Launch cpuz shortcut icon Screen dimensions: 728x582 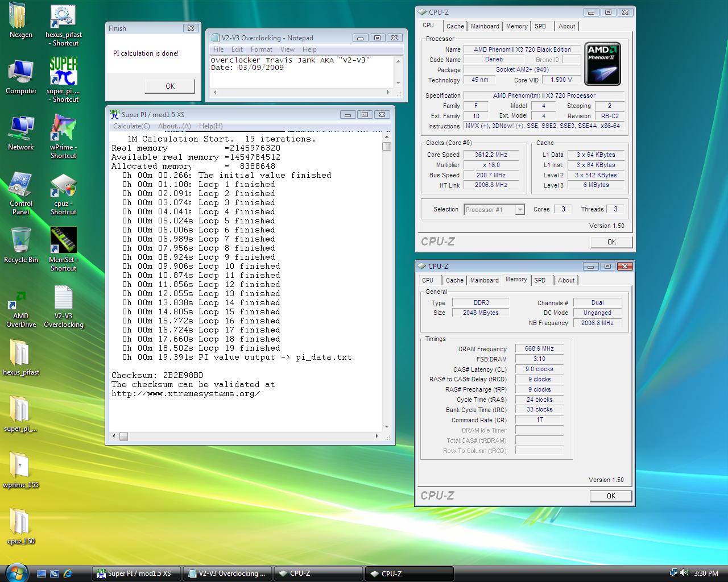point(63,193)
